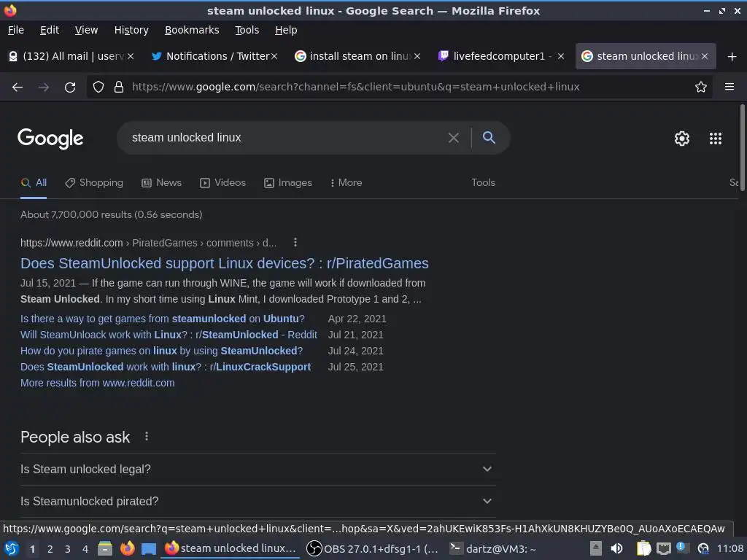The width and height of the screenshot is (747, 560).
Task: Open the LXQt application menu launcher
Action: click(x=12, y=549)
